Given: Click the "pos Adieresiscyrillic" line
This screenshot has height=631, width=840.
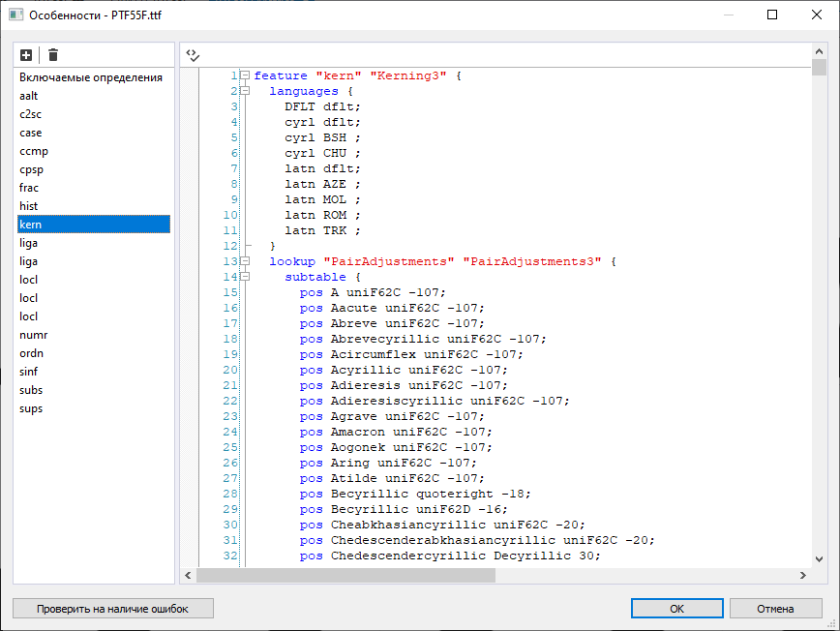Looking at the screenshot, I should 435,401.
